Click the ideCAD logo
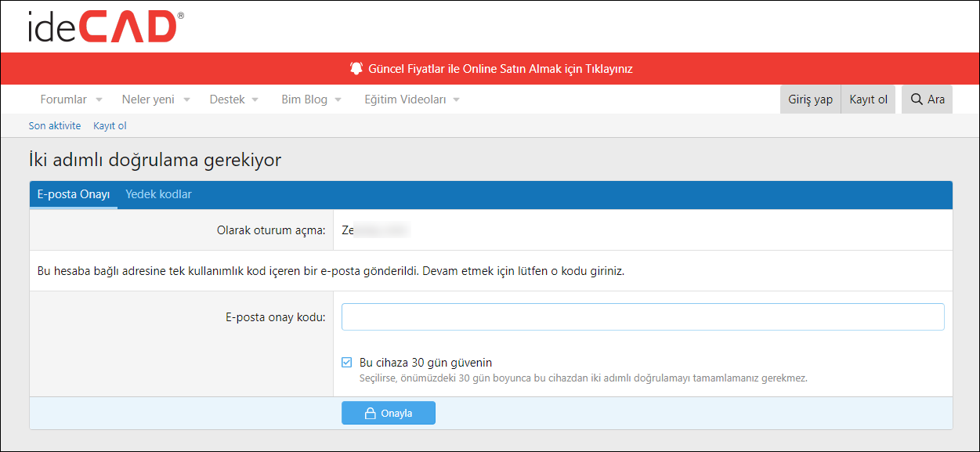This screenshot has height=452, width=980. 106,27
